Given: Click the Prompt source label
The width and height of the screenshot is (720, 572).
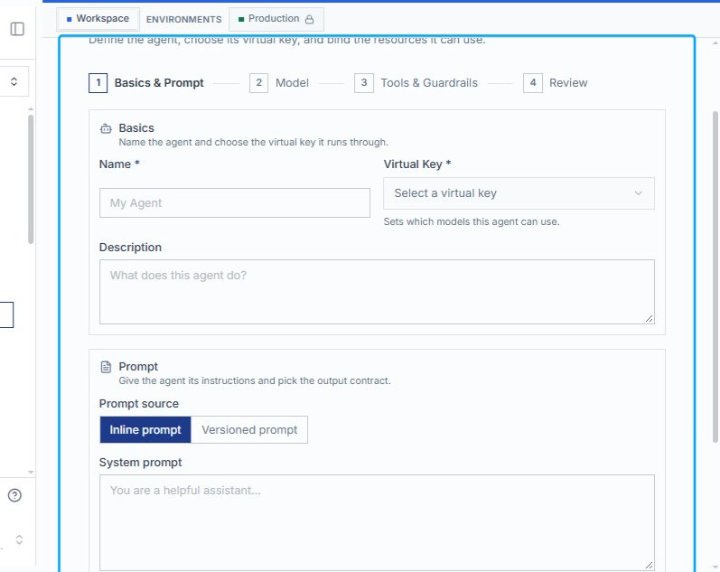Looking at the screenshot, I should (139, 404).
